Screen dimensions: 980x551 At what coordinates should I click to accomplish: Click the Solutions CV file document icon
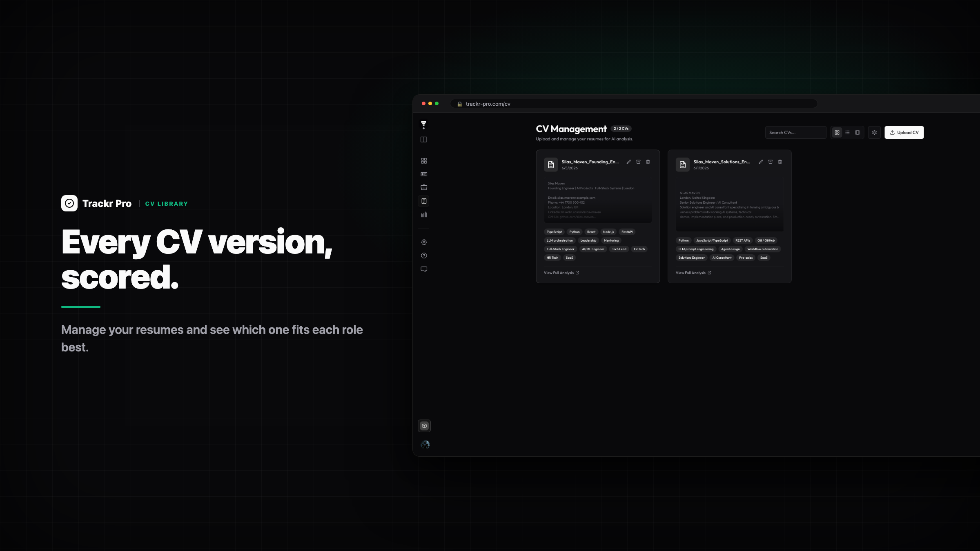click(x=683, y=164)
